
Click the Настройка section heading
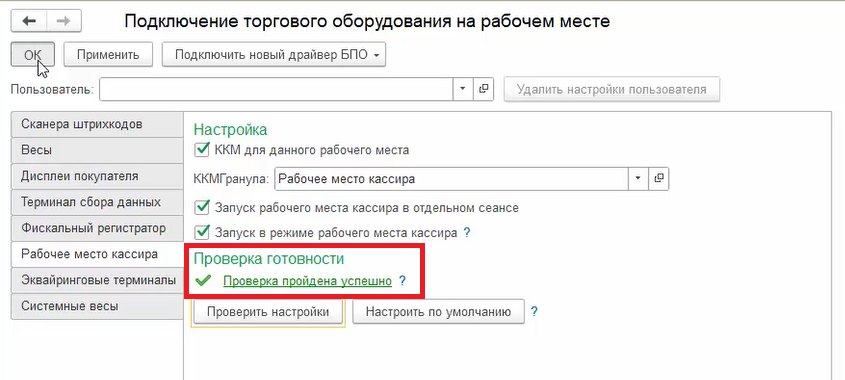tap(230, 130)
